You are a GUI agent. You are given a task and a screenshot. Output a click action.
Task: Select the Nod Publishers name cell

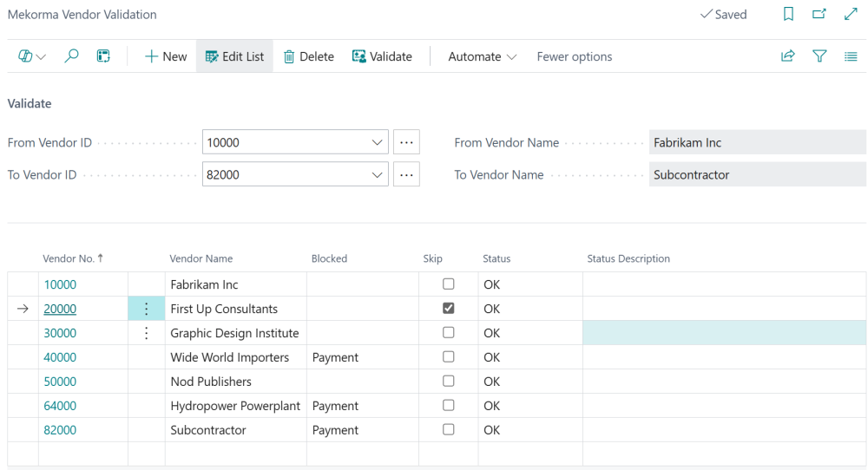coord(236,382)
